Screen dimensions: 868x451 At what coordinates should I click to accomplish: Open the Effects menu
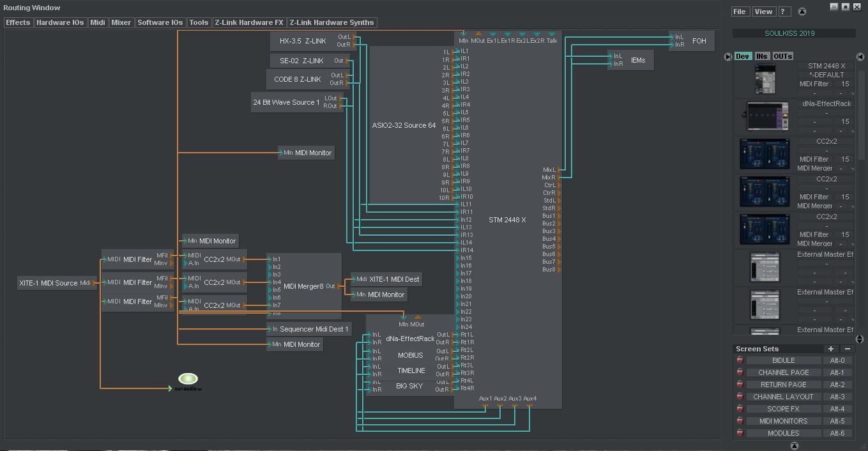[x=18, y=22]
